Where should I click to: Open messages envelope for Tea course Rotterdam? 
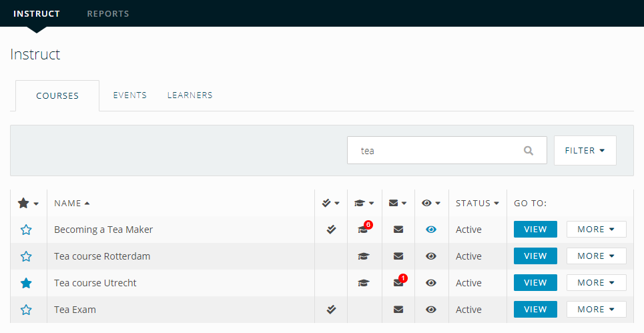[x=398, y=256]
